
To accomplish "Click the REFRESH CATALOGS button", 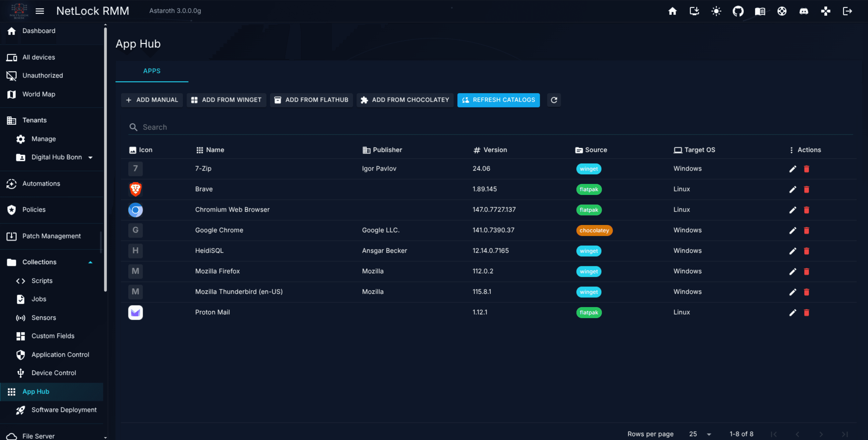I will click(498, 100).
